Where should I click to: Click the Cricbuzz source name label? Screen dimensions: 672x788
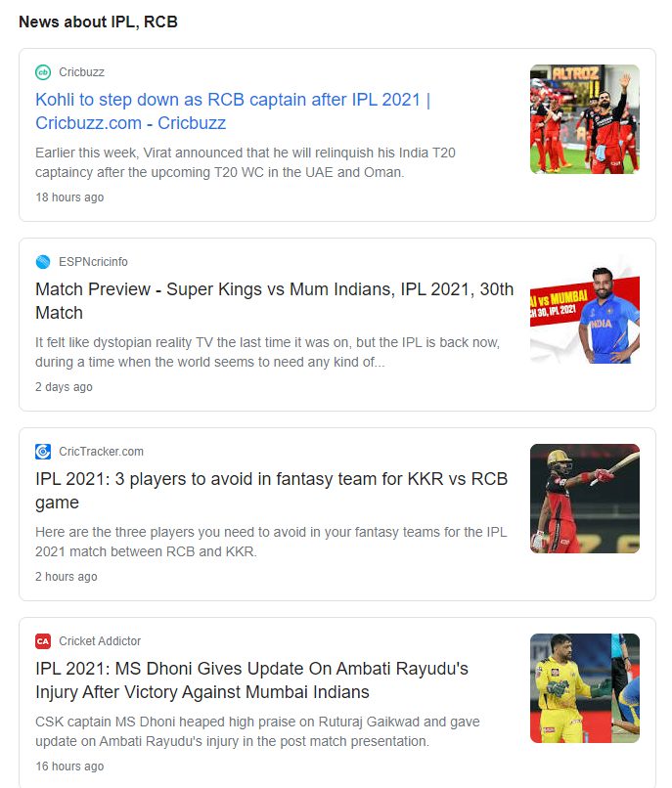(x=81, y=72)
